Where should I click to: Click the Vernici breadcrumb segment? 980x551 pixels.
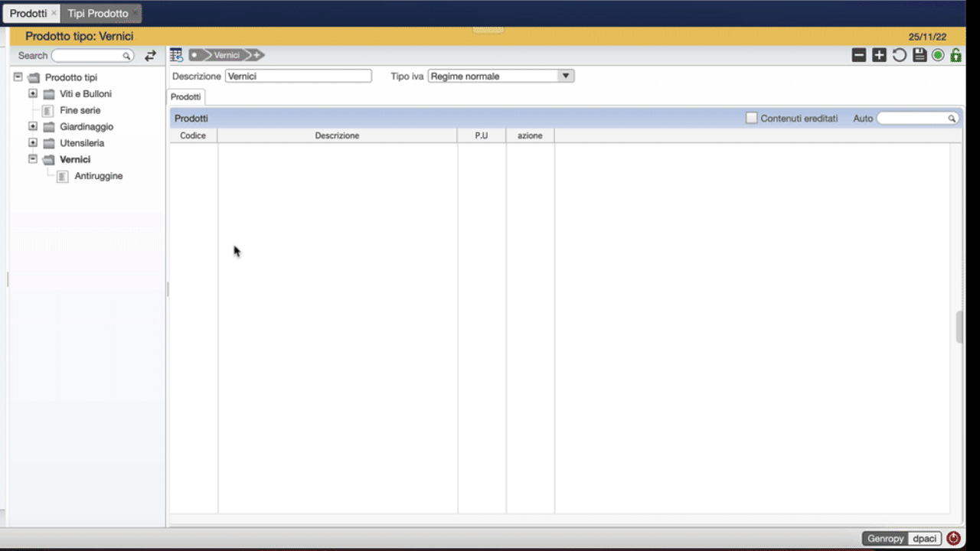(x=227, y=55)
